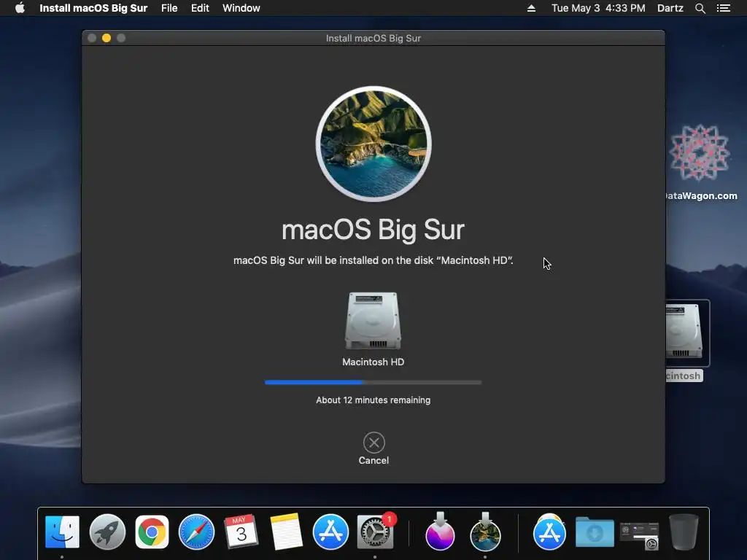The height and width of the screenshot is (560, 747).
Task: Click the 'About 12 minutes remaining' text
Action: pyautogui.click(x=373, y=400)
